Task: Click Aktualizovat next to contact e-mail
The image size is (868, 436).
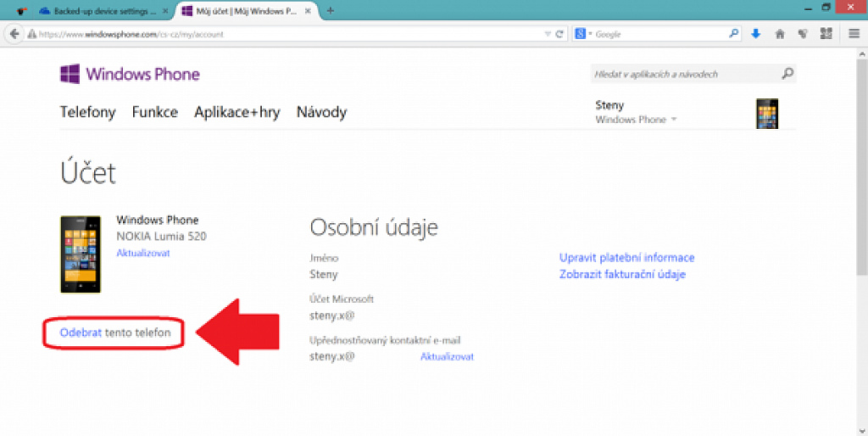Action: (x=447, y=356)
